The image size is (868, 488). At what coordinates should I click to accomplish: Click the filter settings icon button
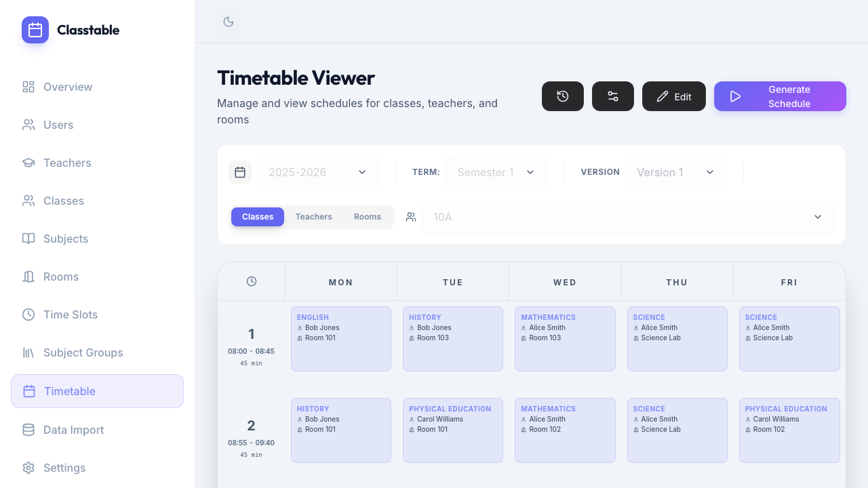tap(612, 96)
